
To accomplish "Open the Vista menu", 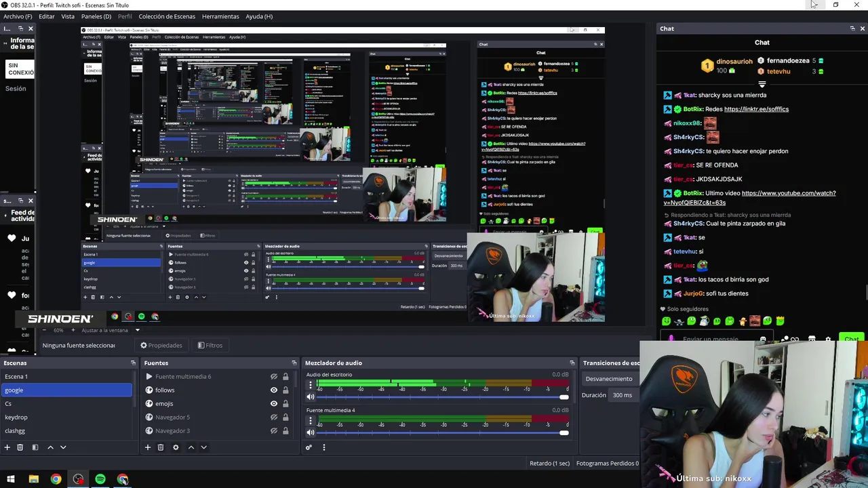I will coord(68,16).
